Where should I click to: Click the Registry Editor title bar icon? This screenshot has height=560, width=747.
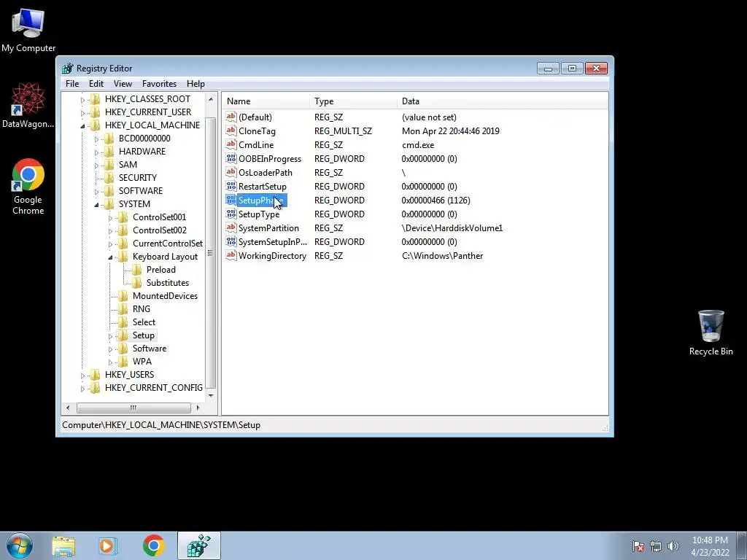coord(68,69)
